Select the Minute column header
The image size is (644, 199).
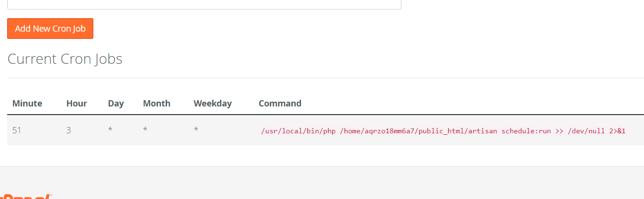point(27,103)
